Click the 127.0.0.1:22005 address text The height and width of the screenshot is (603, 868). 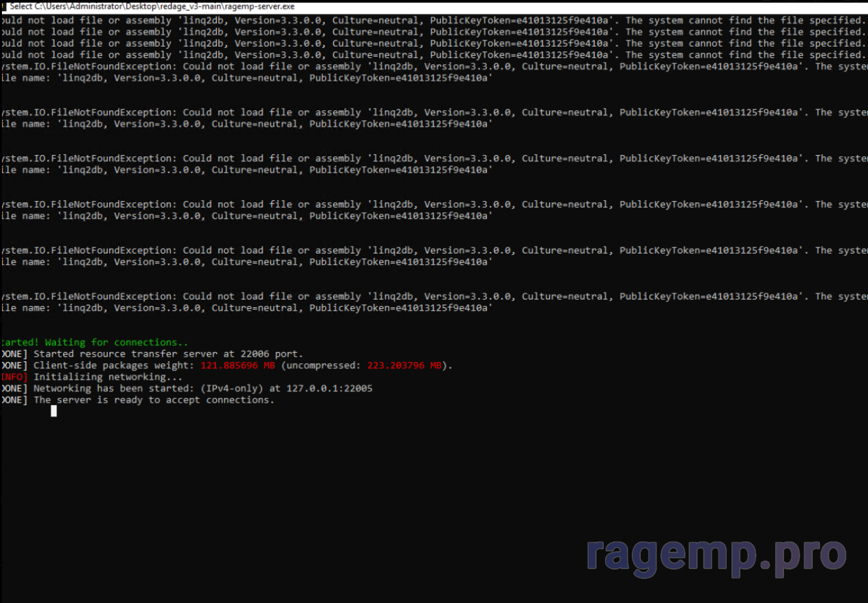tap(329, 388)
